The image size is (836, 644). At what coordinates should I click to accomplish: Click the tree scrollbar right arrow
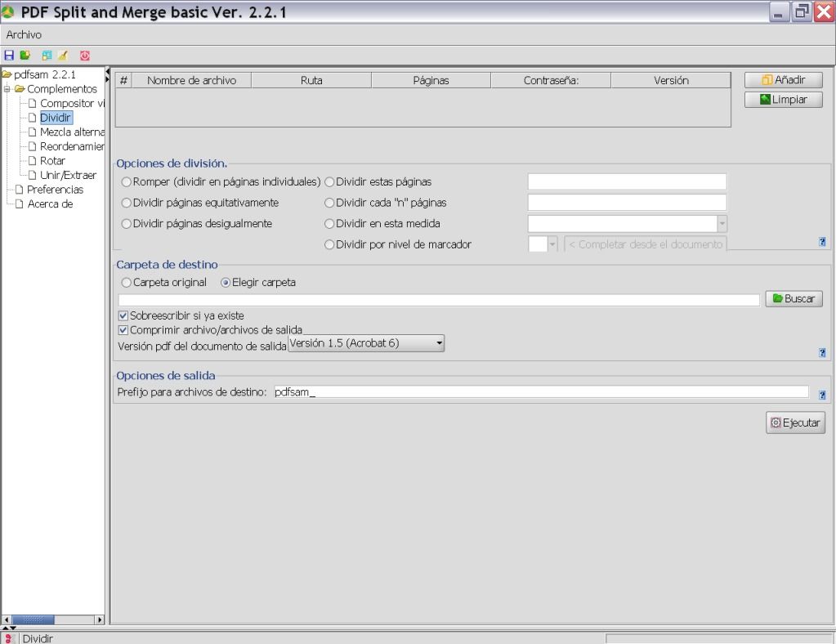pos(100,620)
